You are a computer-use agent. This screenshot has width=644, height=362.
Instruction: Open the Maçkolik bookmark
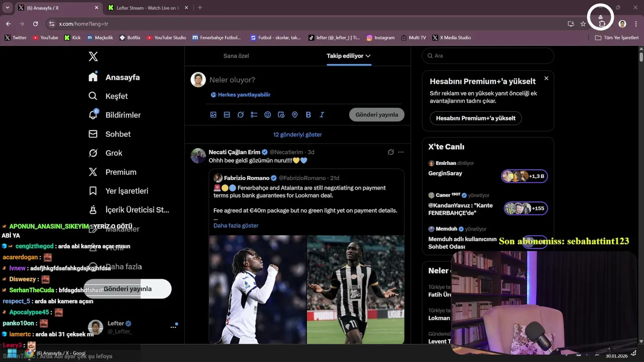[100, 38]
